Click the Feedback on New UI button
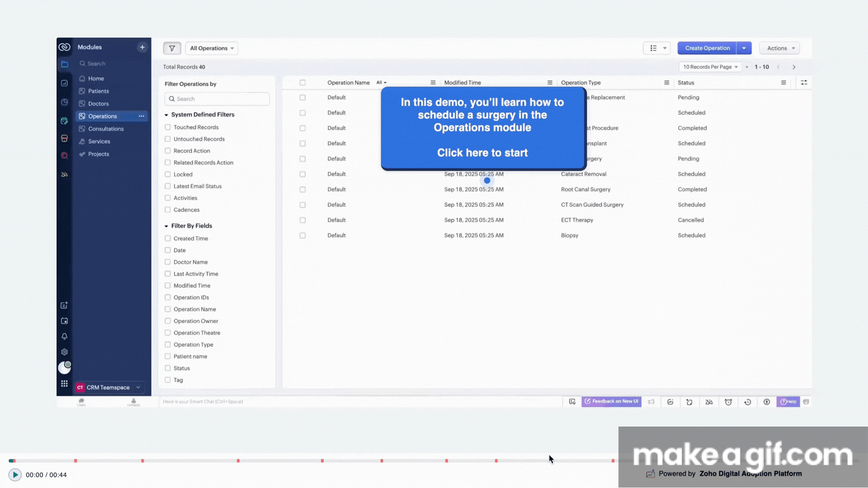This screenshot has height=488, width=868. 611,402
